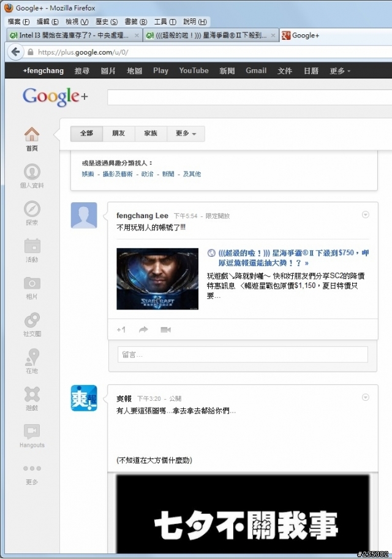This screenshot has width=392, height=559.
Task: Select the 家族 stream tab
Action: (151, 134)
